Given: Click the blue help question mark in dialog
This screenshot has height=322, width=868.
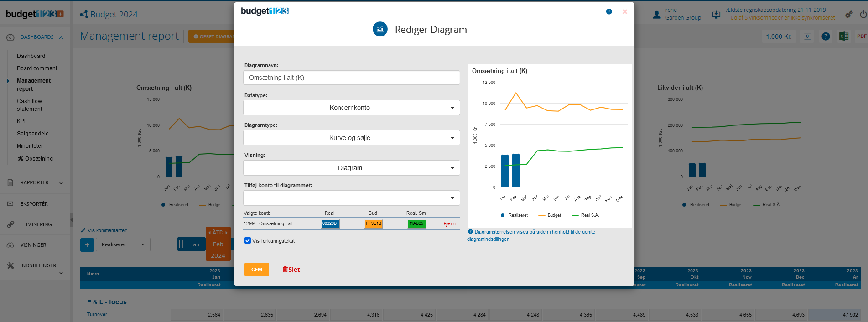Looking at the screenshot, I should 609,11.
